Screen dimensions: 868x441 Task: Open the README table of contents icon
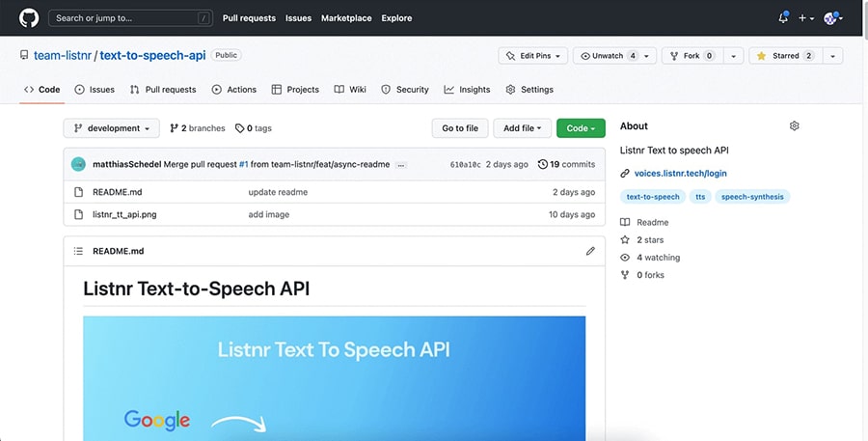tap(79, 251)
